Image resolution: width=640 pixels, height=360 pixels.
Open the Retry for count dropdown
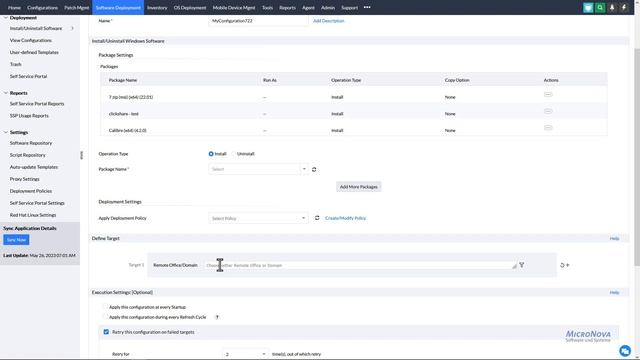tap(246, 354)
